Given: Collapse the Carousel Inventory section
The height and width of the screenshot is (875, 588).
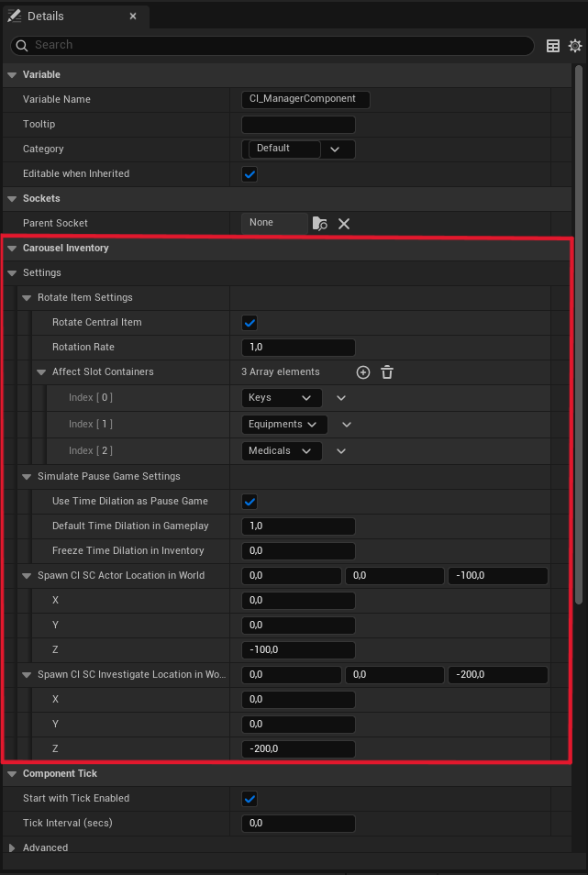Looking at the screenshot, I should (12, 249).
